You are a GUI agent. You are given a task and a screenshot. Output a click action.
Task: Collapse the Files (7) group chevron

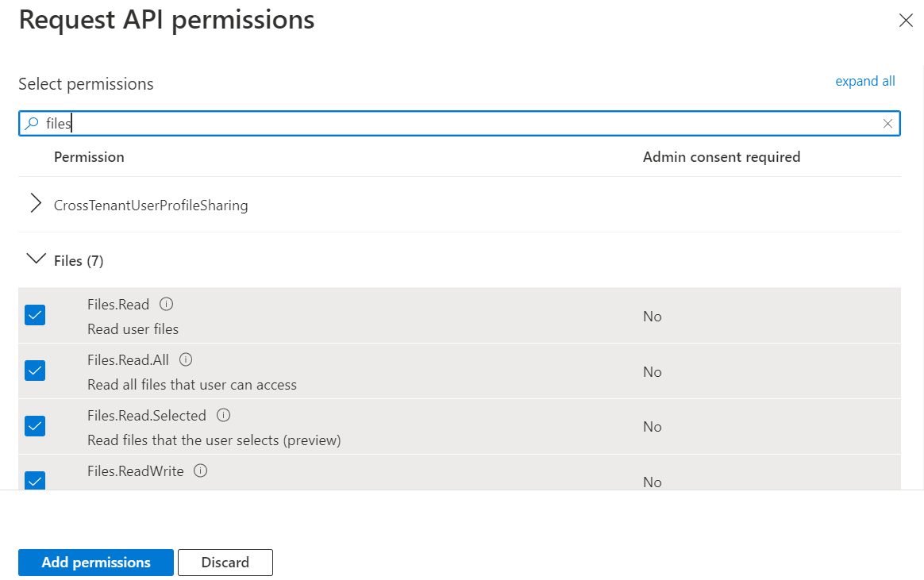36,259
